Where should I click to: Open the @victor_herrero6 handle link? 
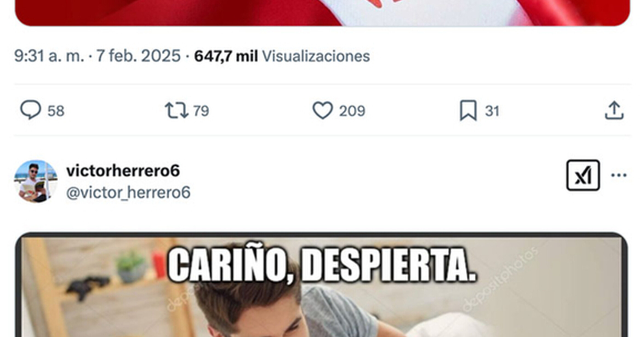pyautogui.click(x=128, y=192)
